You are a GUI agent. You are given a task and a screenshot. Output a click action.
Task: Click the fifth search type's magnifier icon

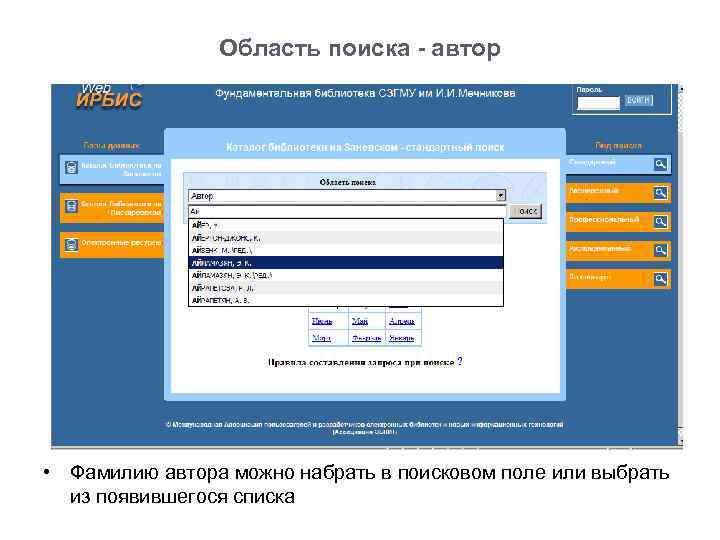coord(660,279)
